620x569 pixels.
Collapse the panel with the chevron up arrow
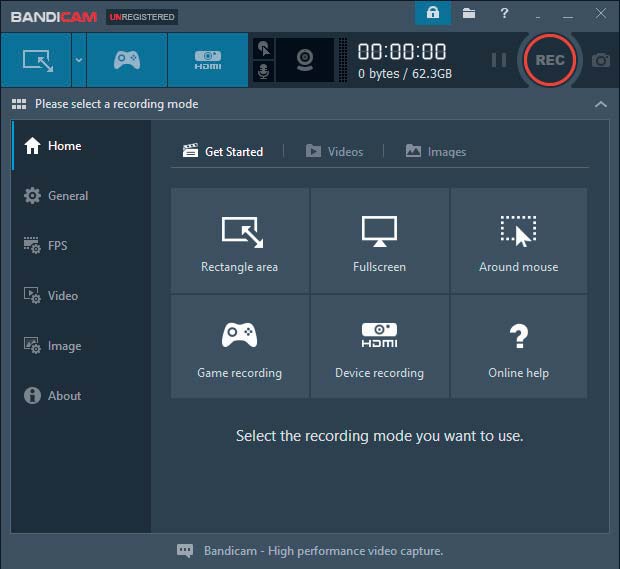(x=601, y=104)
